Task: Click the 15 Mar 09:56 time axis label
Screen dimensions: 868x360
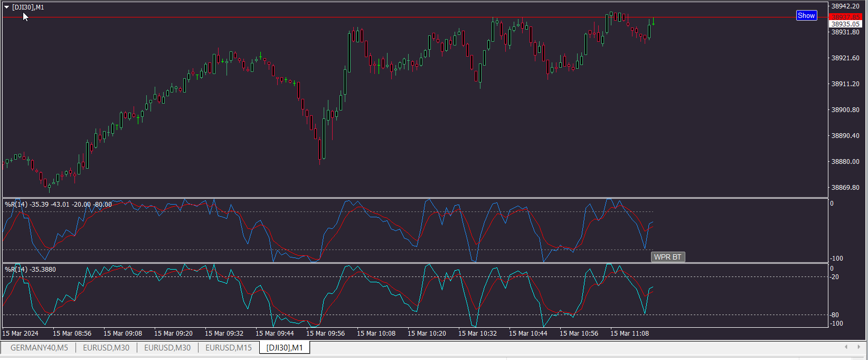Action: (x=325, y=334)
